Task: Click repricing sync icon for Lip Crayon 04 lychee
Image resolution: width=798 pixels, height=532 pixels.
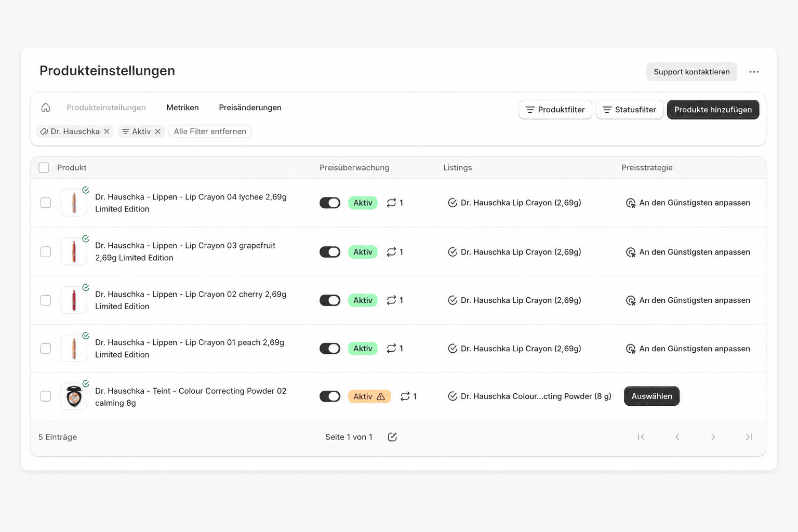Action: coord(391,203)
